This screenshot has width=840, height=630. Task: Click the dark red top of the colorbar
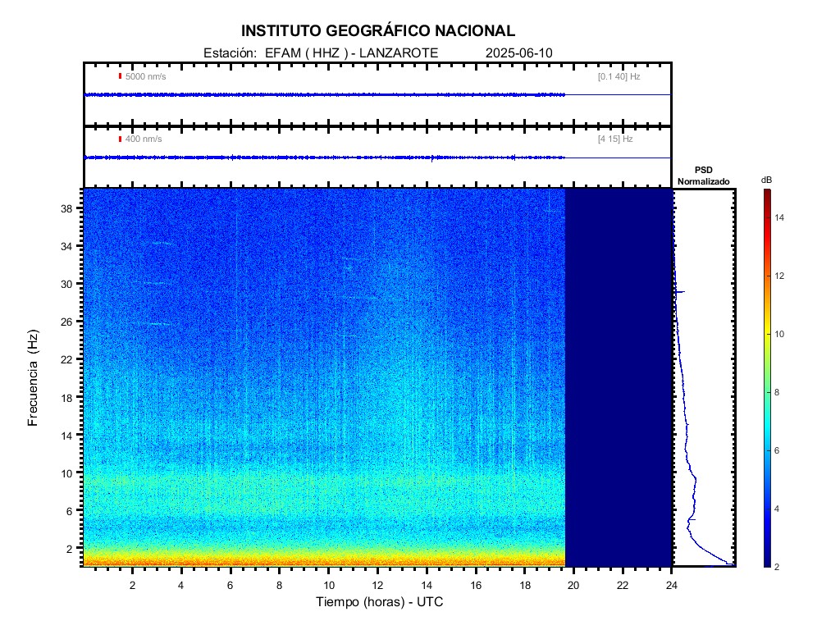point(767,195)
